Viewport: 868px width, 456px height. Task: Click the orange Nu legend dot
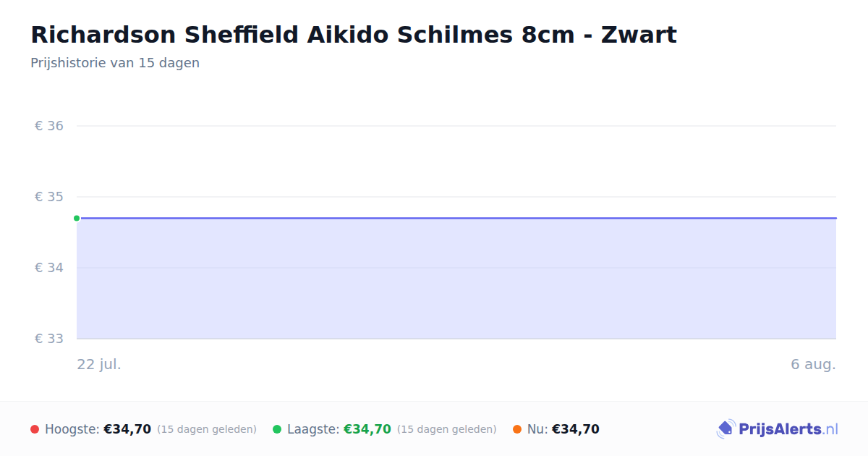point(517,429)
